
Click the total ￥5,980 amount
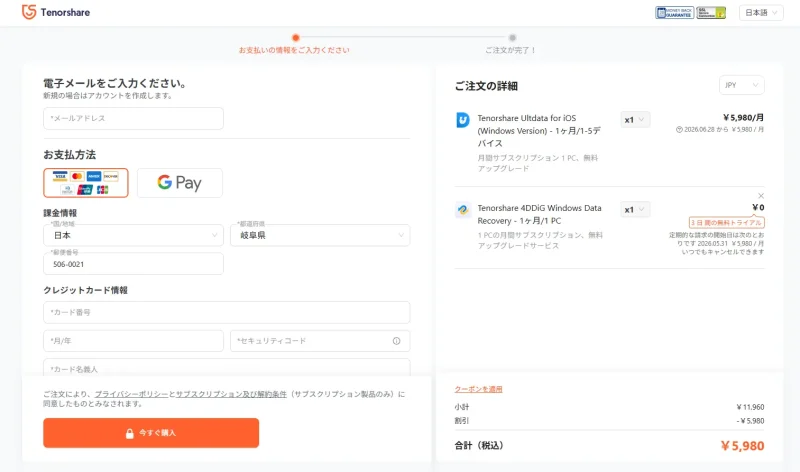coord(742,445)
